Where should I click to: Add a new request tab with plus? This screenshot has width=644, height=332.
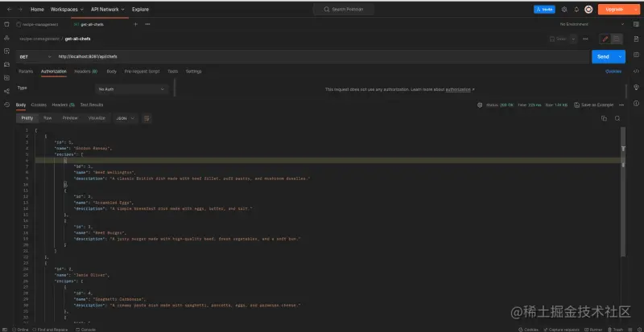pos(135,24)
